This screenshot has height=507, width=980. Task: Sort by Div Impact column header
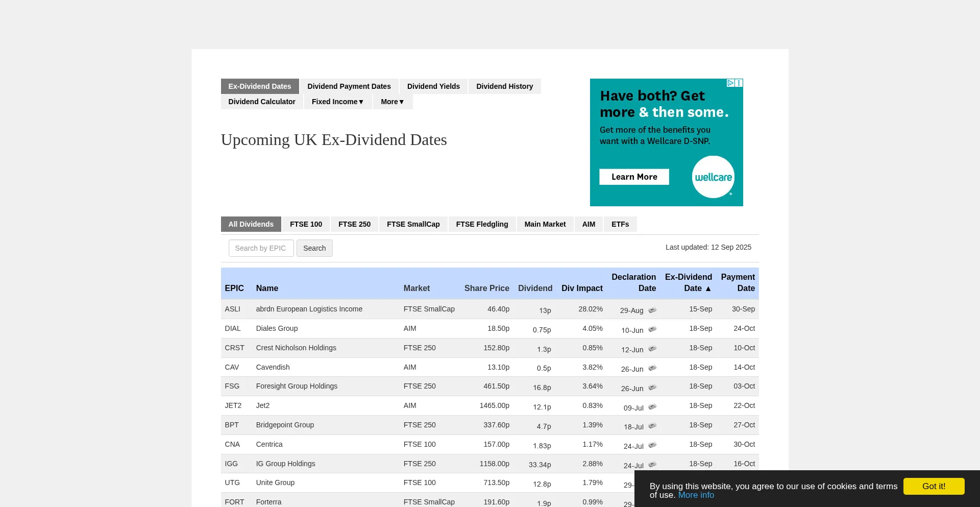(x=582, y=288)
